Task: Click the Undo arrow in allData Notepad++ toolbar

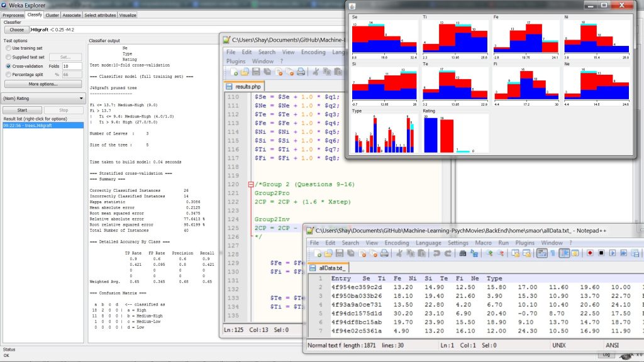Action: click(x=435, y=253)
